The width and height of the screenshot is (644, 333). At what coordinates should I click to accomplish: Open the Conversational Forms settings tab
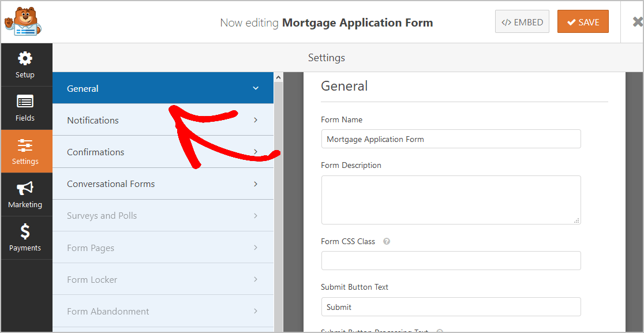[x=163, y=184]
